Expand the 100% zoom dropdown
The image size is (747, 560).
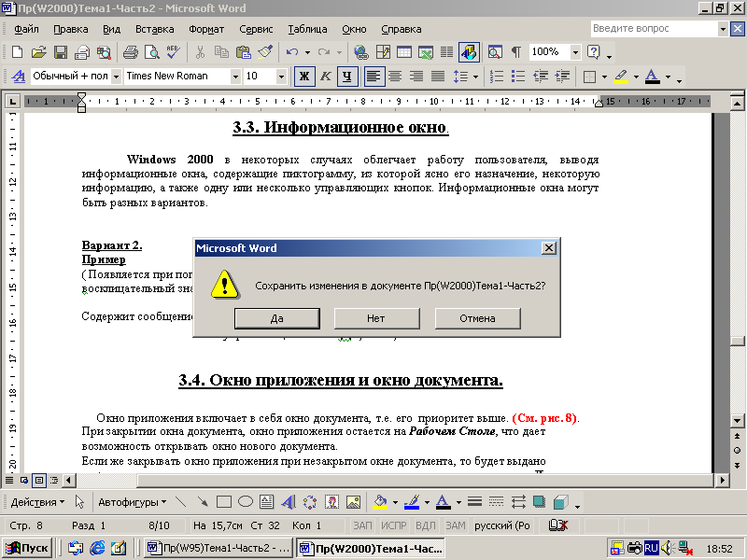(575, 52)
